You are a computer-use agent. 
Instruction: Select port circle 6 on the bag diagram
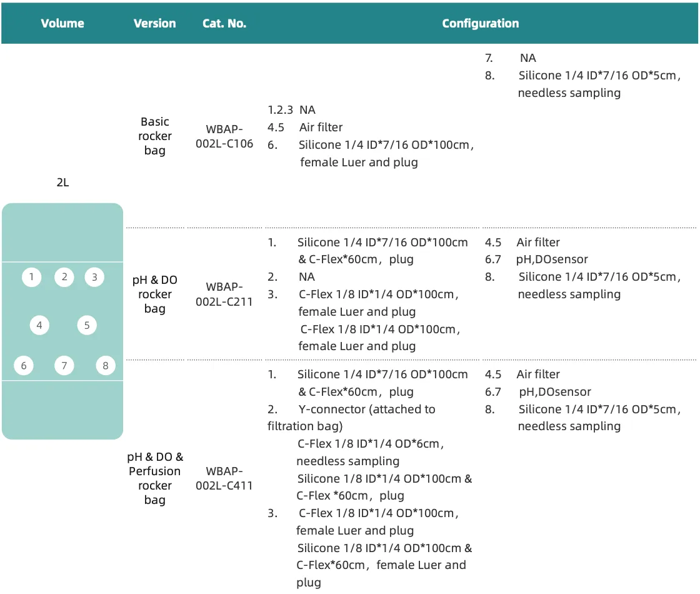24,366
